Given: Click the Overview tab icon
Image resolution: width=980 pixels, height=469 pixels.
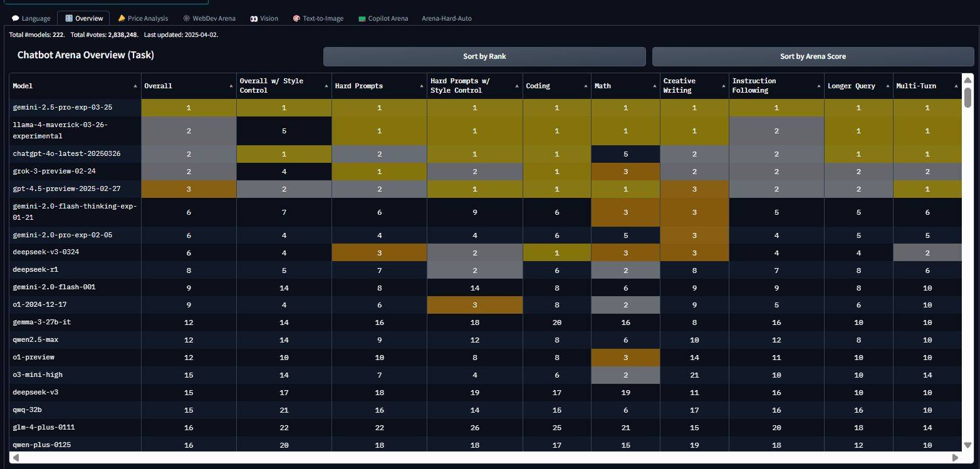Looking at the screenshot, I should pos(69,18).
